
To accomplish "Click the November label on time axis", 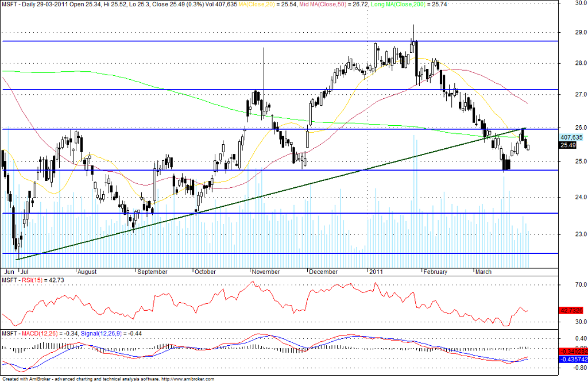I will tap(266, 272).
